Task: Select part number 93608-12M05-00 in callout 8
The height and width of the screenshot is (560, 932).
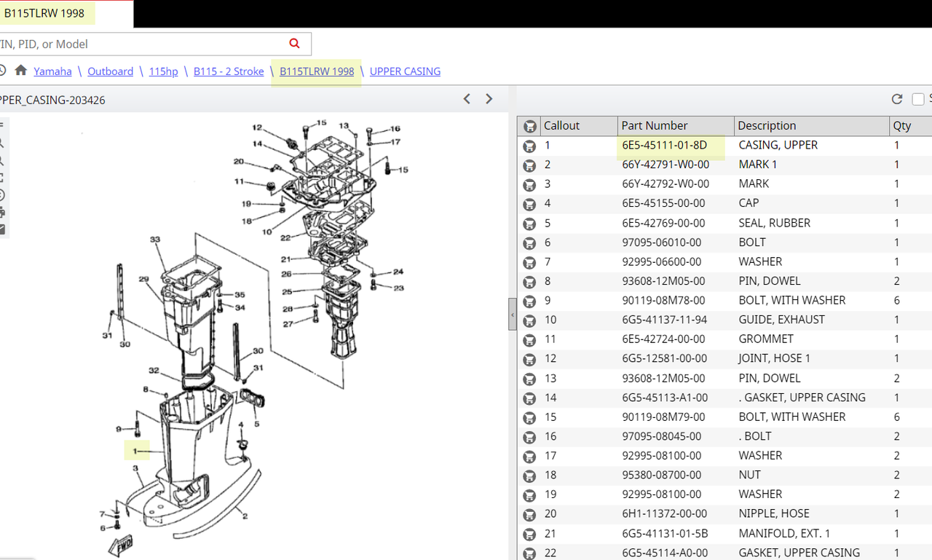Action: tap(663, 281)
